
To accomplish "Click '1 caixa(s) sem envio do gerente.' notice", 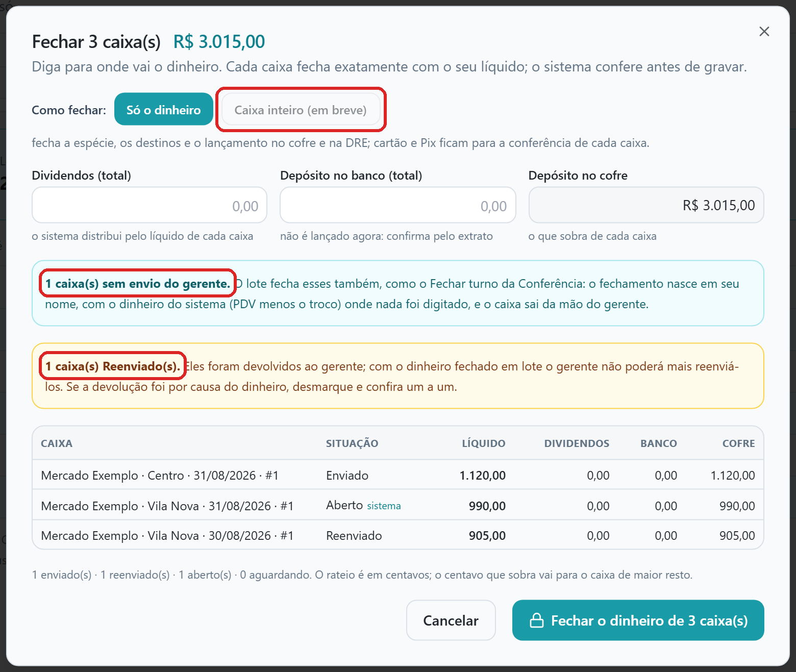I will pos(138,284).
